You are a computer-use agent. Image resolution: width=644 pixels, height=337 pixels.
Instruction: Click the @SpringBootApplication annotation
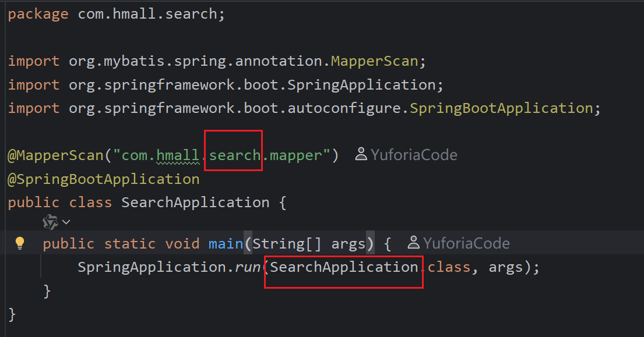point(104,179)
